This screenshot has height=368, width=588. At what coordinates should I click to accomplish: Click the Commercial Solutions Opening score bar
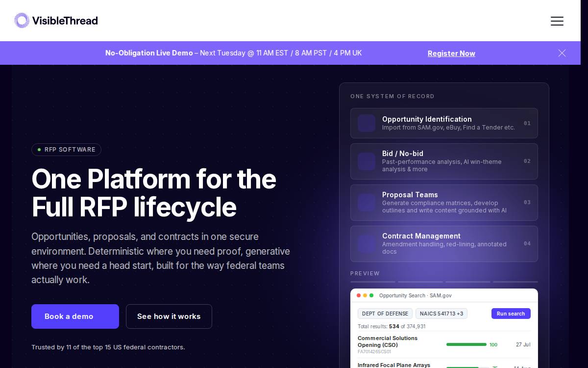click(466, 344)
